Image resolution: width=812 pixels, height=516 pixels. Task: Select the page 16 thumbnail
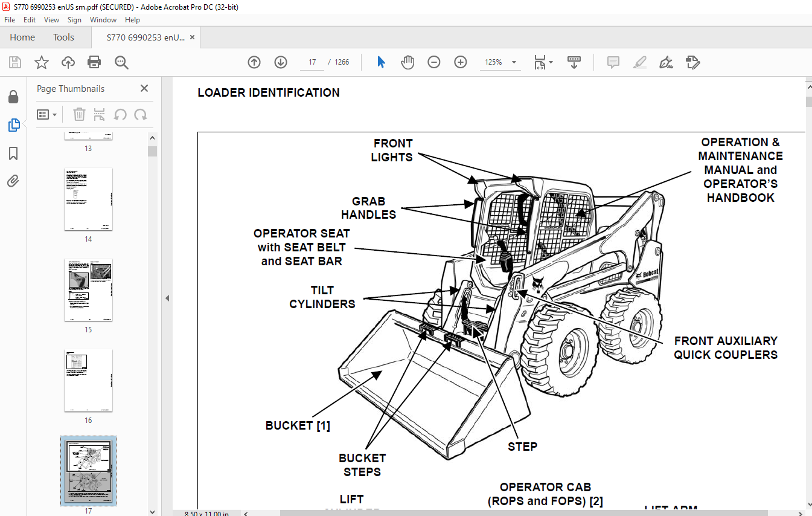click(x=88, y=381)
